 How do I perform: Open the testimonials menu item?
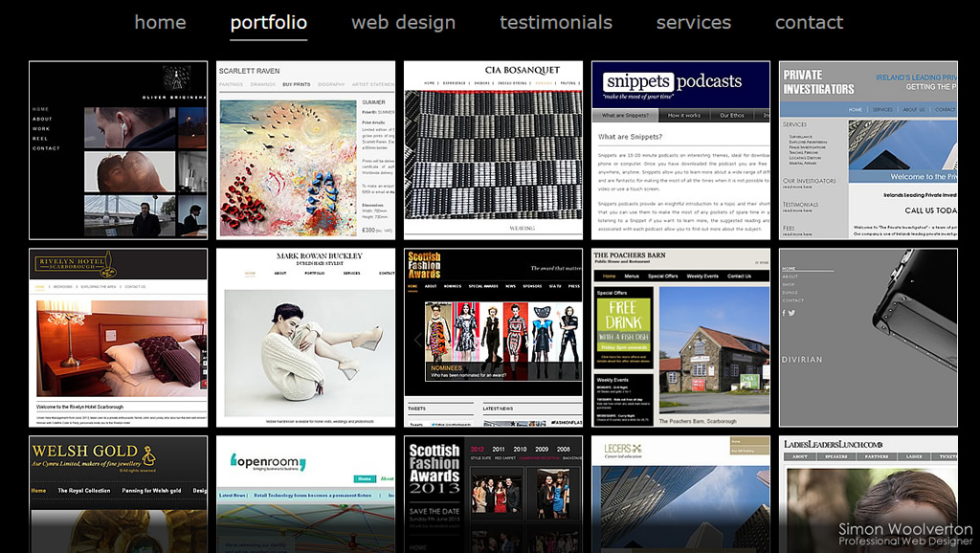pos(556,23)
